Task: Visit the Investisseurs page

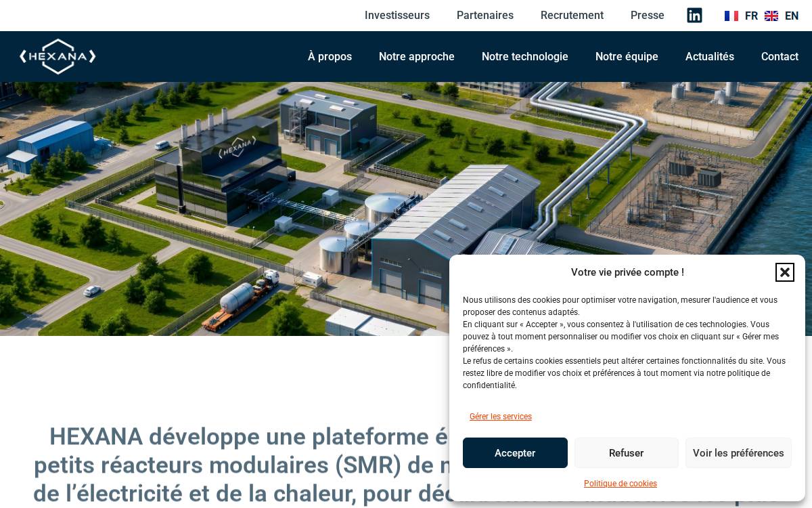Action: (x=397, y=16)
